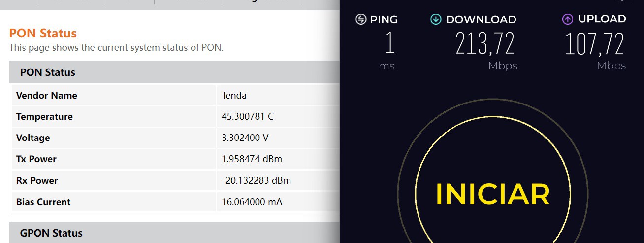The width and height of the screenshot is (644, 243).
Task: Click the purple upload arrow icon
Action: pos(568,19)
